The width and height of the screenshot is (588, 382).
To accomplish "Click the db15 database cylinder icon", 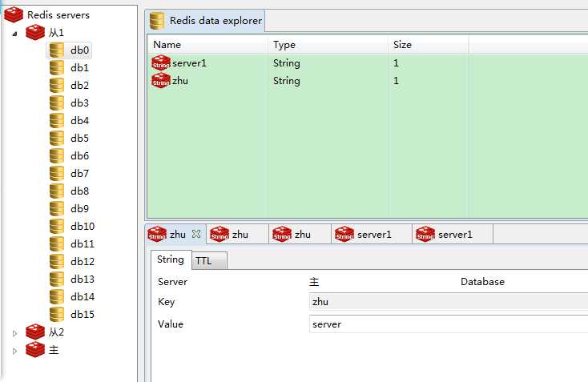I will 57,314.
